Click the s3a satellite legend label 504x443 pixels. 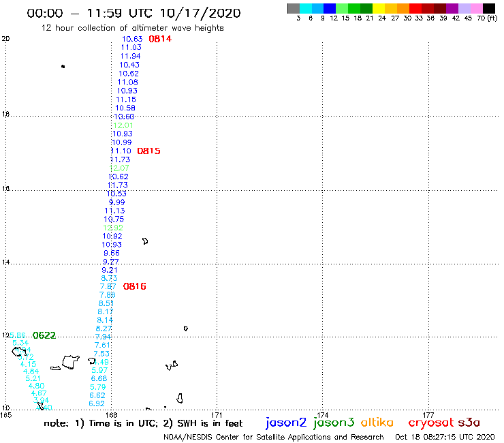[x=469, y=423]
